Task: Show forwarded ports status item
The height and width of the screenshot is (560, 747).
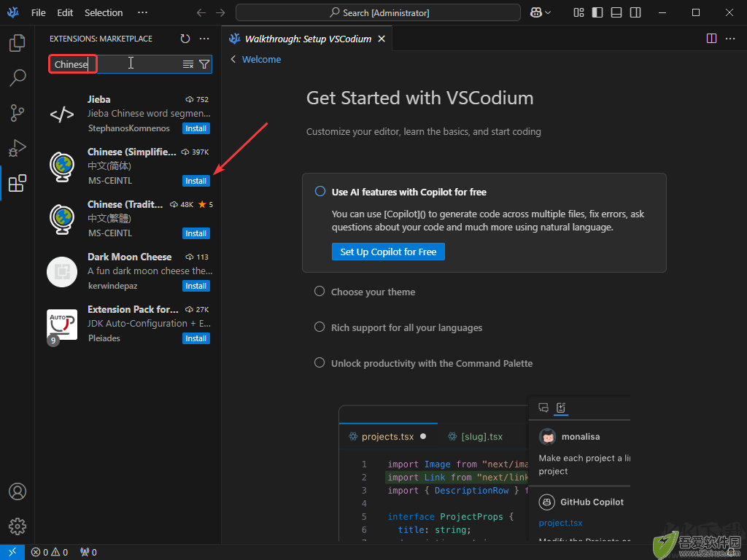Action: 88,553
